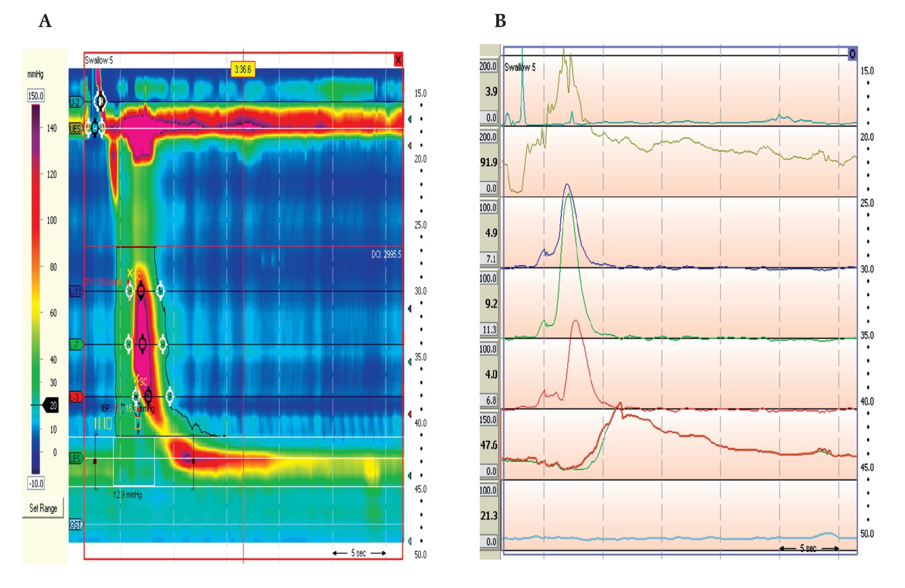Click the U-2 sensor marker tag
The height and width of the screenshot is (588, 905).
tap(76, 102)
